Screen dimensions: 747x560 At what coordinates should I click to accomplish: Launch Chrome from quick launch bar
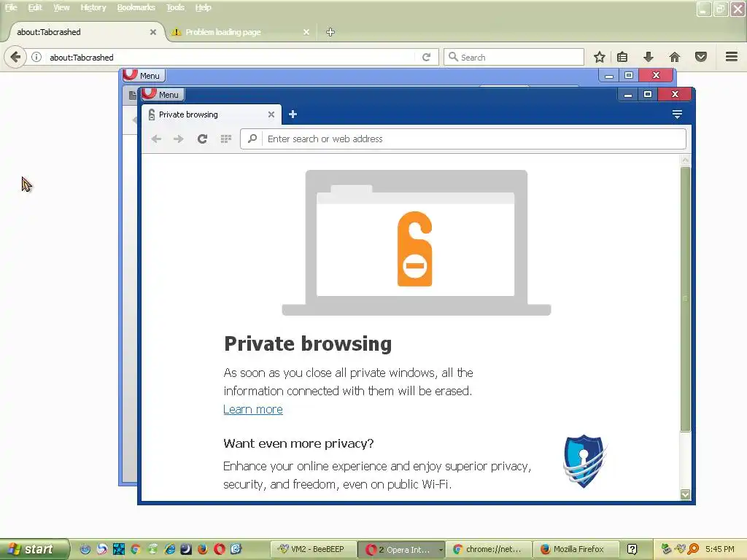[135, 549]
